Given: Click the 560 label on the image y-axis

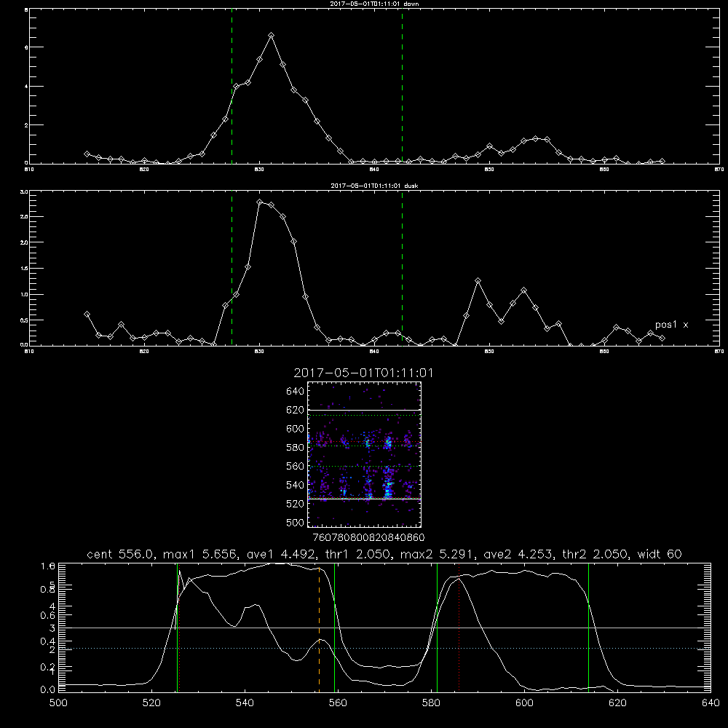Looking at the screenshot, I should point(296,466).
